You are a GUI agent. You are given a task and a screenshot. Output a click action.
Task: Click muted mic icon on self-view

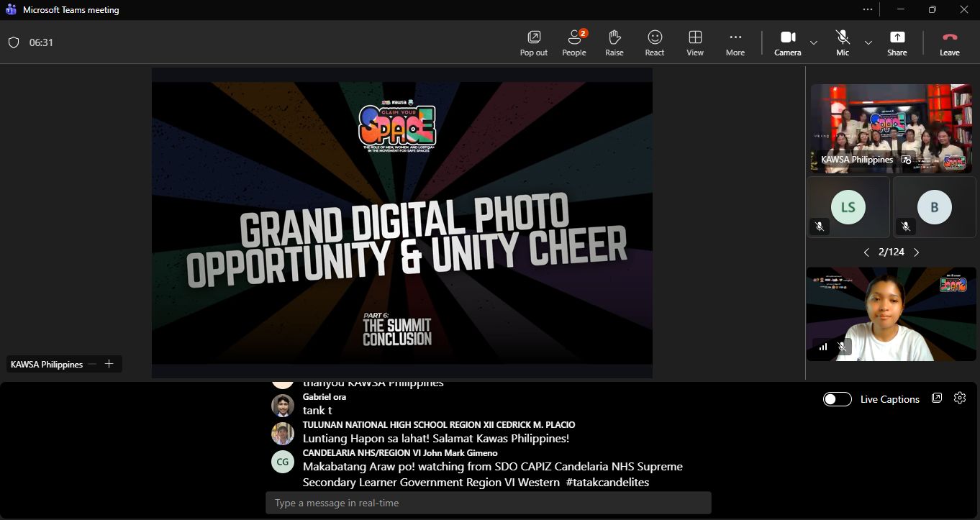842,347
